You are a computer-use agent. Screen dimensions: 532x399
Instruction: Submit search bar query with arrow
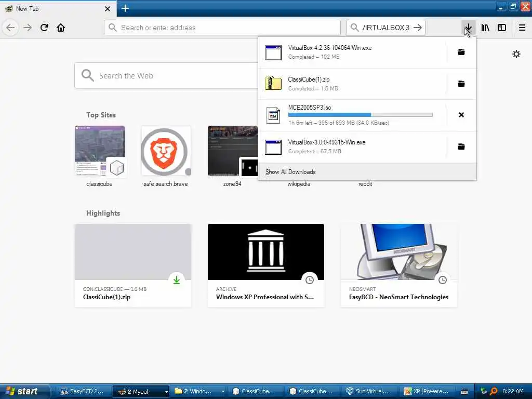click(418, 28)
